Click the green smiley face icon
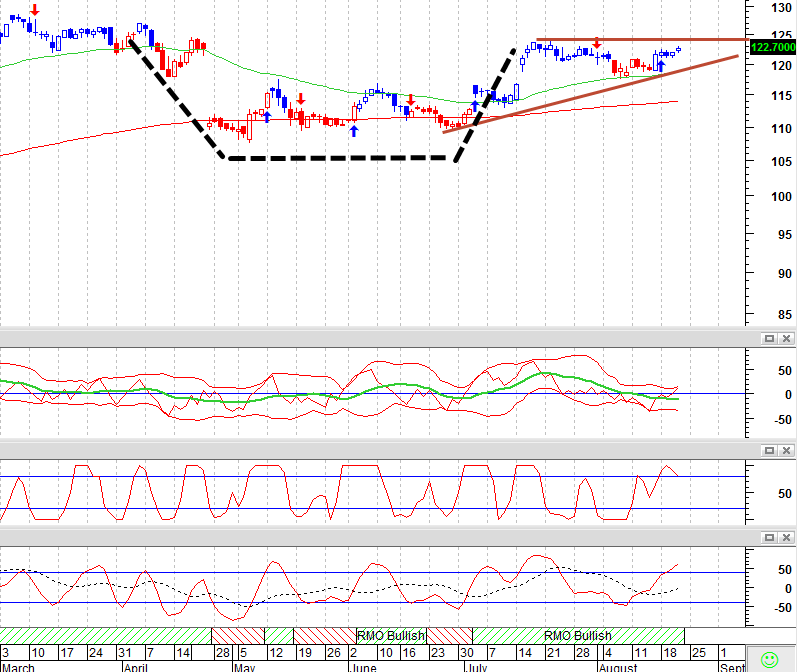 pos(770,660)
